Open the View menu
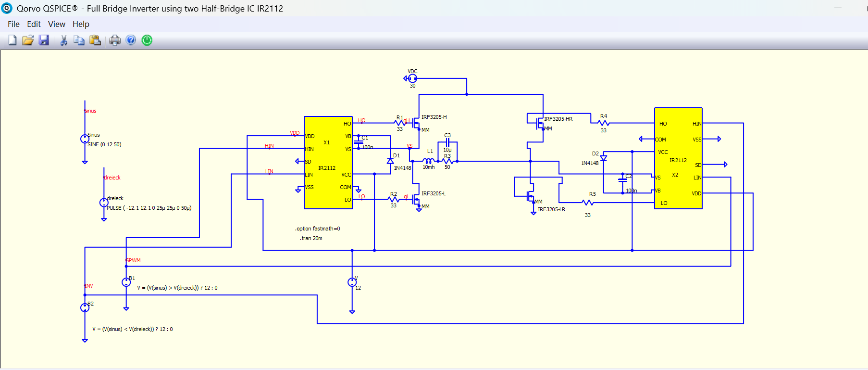Screen dimensions: 868x370 tap(56, 24)
